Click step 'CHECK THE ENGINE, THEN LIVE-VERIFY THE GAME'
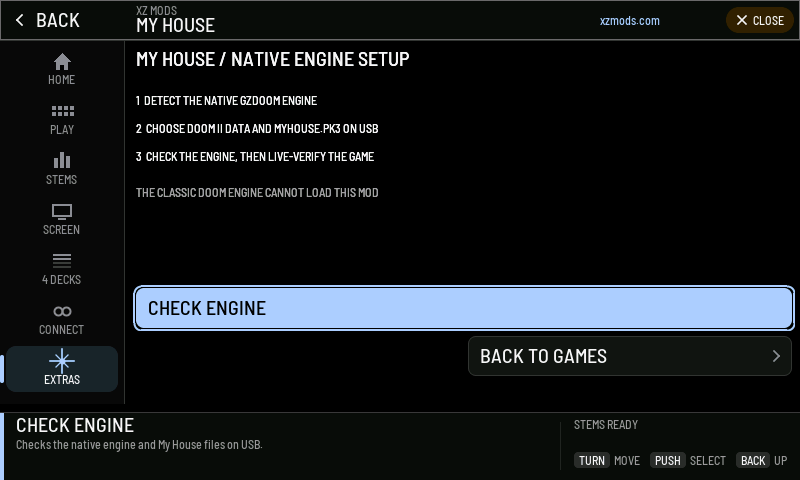Image resolution: width=800 pixels, height=480 pixels. tap(260, 157)
